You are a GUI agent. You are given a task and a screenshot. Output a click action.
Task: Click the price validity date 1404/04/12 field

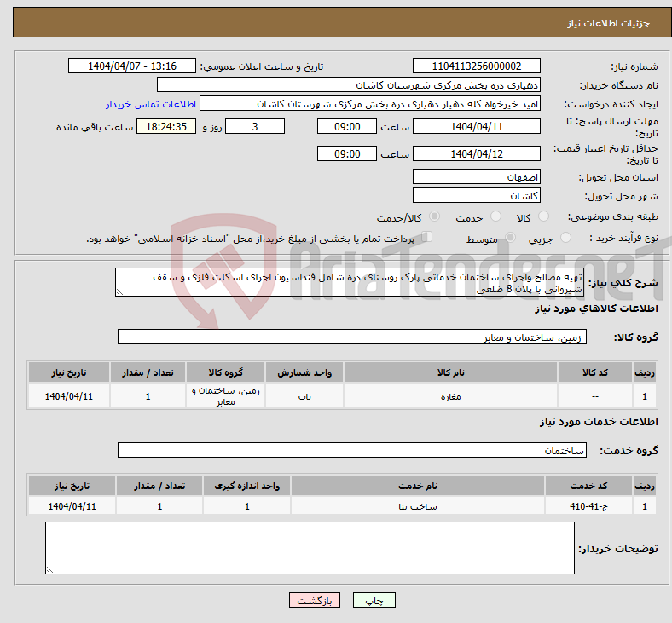pos(476,153)
